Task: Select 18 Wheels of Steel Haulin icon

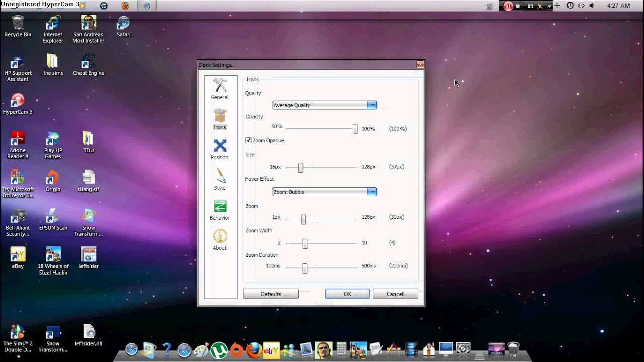Action: 53,261
